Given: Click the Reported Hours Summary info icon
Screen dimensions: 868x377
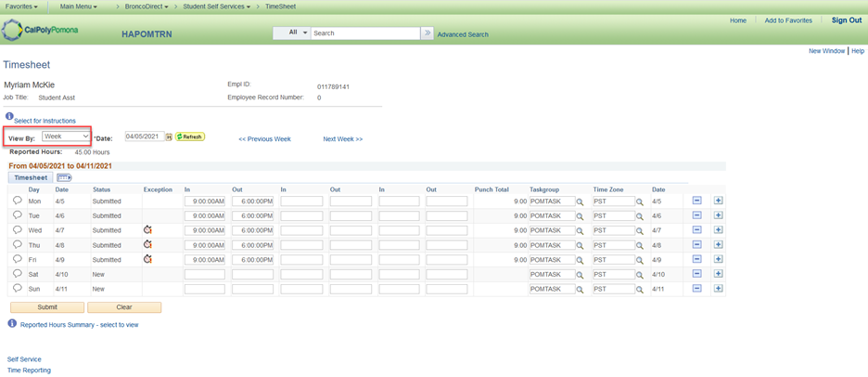Looking at the screenshot, I should (x=12, y=322).
